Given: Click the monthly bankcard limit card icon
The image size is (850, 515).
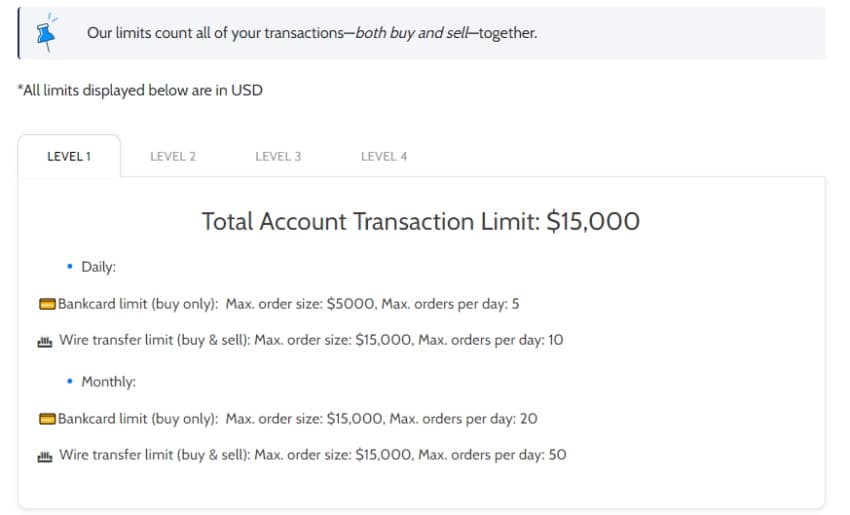Looking at the screenshot, I should [x=47, y=419].
